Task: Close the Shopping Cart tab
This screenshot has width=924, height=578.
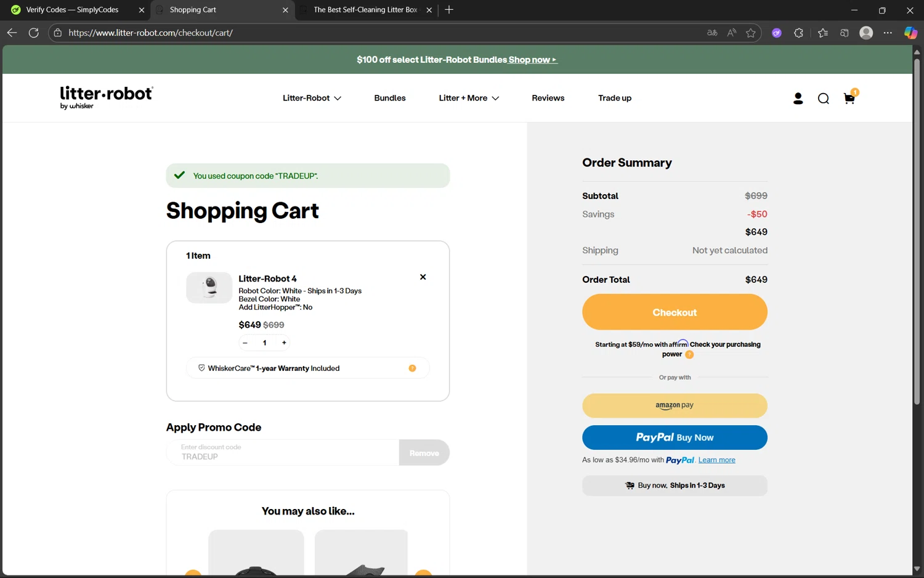Action: [285, 10]
